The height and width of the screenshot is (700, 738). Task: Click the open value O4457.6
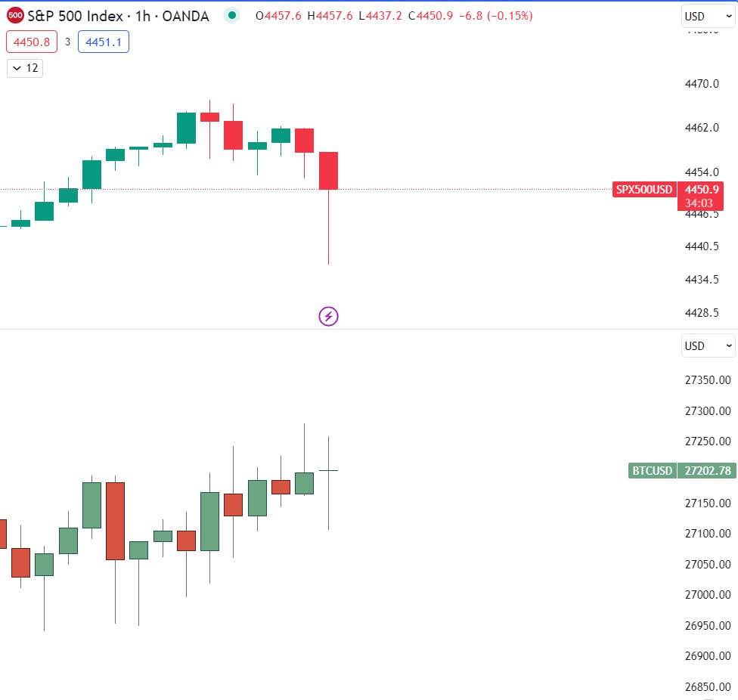pyautogui.click(x=278, y=16)
